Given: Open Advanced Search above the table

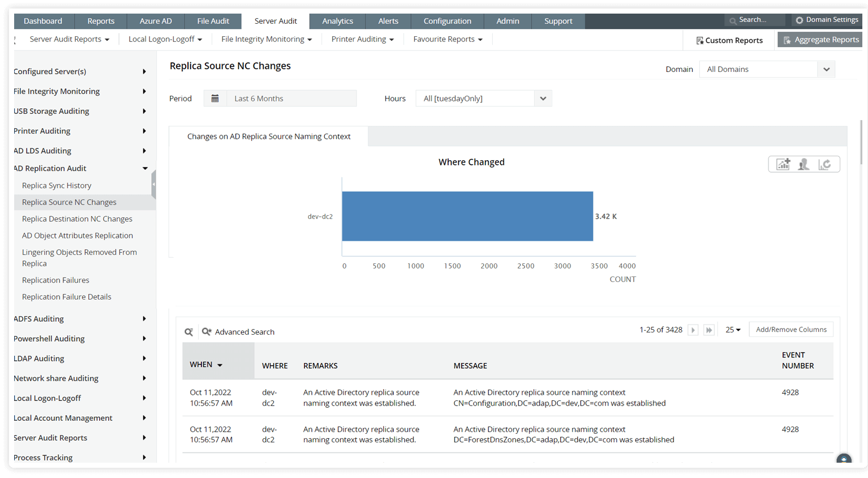Looking at the screenshot, I should (x=238, y=332).
